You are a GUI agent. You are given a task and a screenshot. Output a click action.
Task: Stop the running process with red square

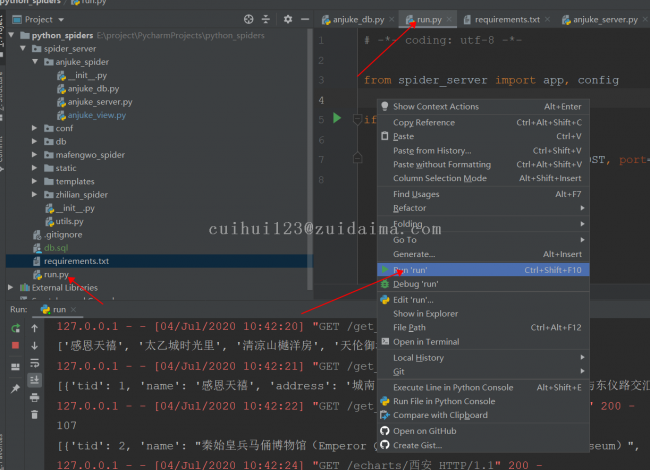coord(15,345)
